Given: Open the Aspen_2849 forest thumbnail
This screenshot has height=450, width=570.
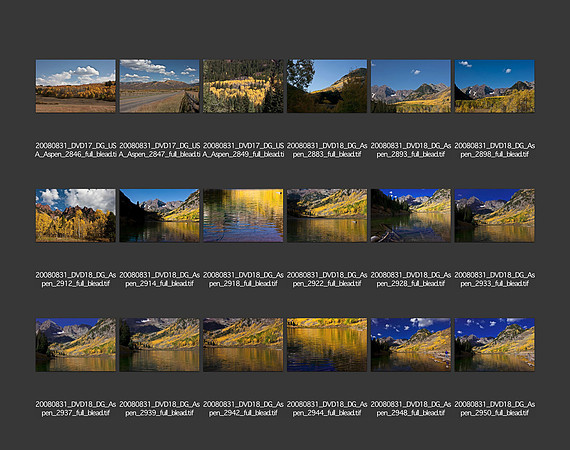Looking at the screenshot, I should tap(243, 86).
